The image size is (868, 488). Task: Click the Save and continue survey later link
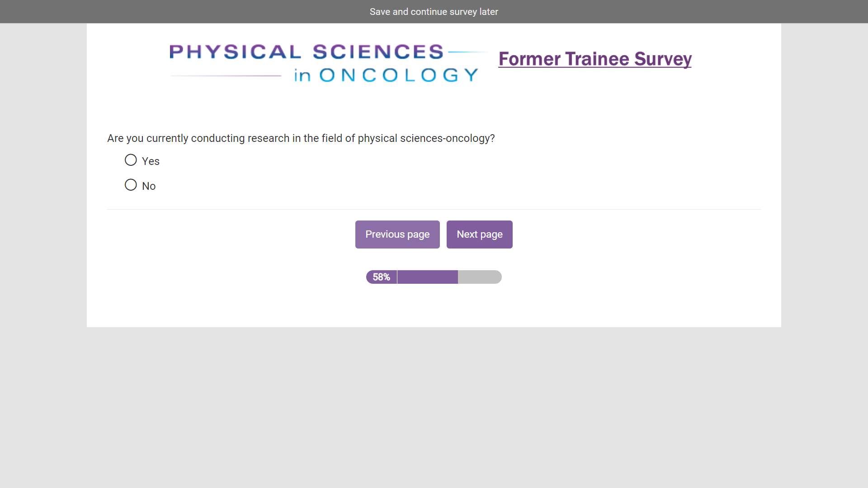pyautogui.click(x=434, y=12)
